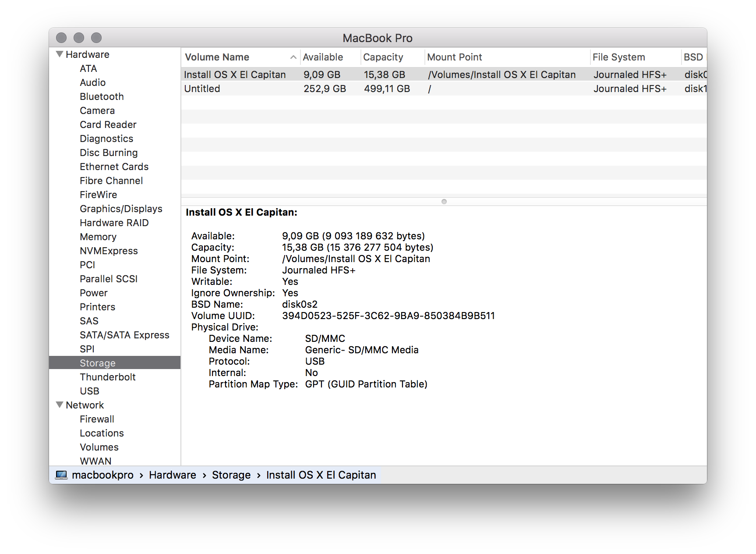
Task: Open Ethernet Cards entry
Action: tap(114, 167)
